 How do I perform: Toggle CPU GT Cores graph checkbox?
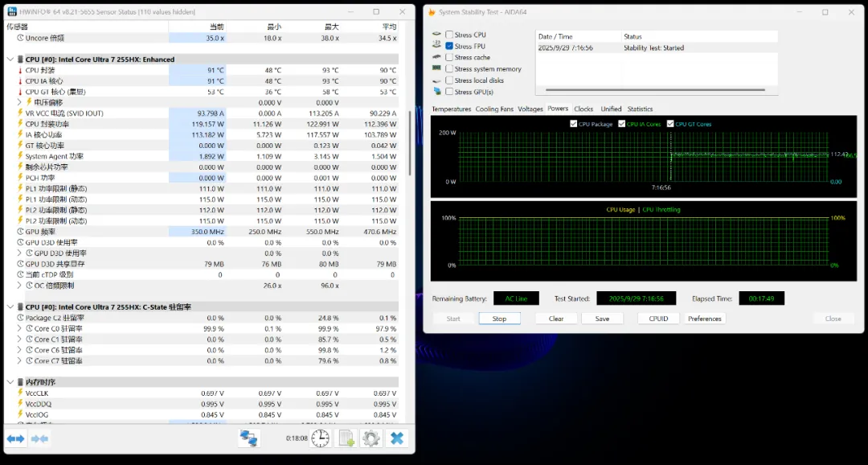670,124
